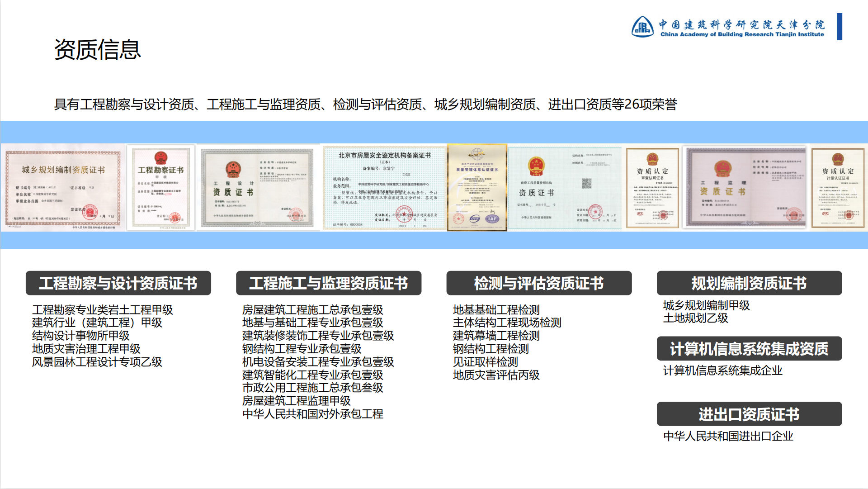The image size is (868, 489).
Task: Select the 检测与评估资质证书 header box
Action: 539,283
